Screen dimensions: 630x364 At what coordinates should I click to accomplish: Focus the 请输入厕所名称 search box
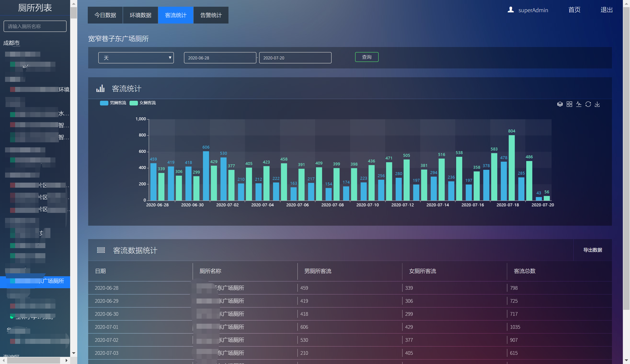pos(35,26)
